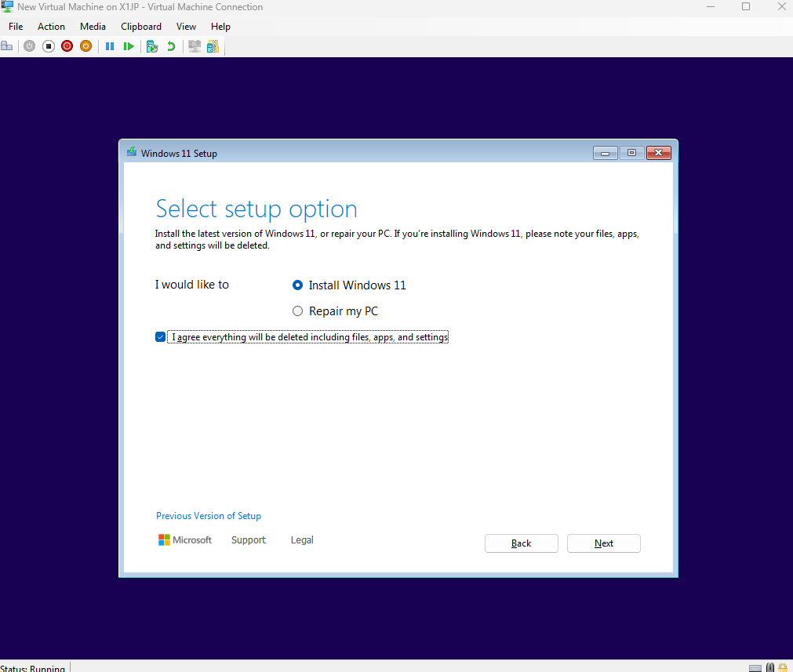The image size is (793, 672).
Task: Click the orange Save state icon
Action: (x=85, y=46)
